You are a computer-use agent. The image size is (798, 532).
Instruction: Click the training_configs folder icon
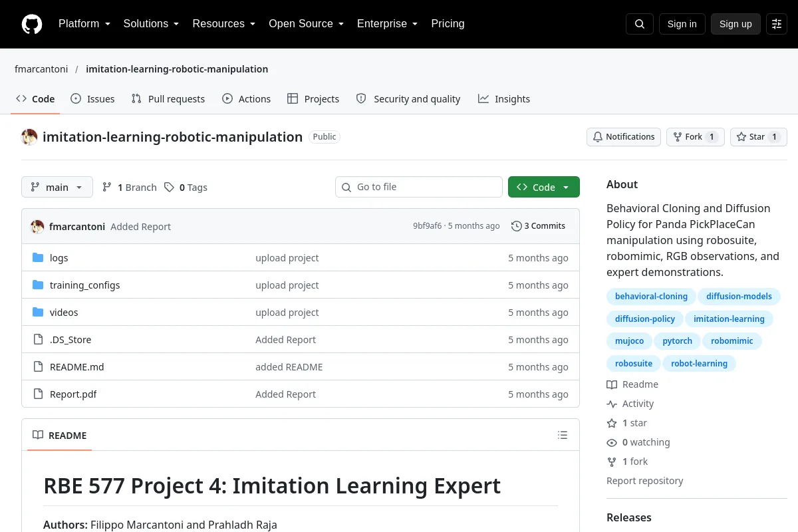tap(38, 285)
